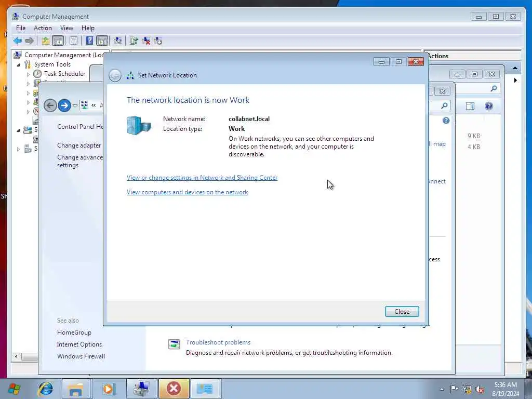This screenshot has height=399, width=532.
Task: Go back using Computer Management toolbar arrow
Action: tap(17, 41)
